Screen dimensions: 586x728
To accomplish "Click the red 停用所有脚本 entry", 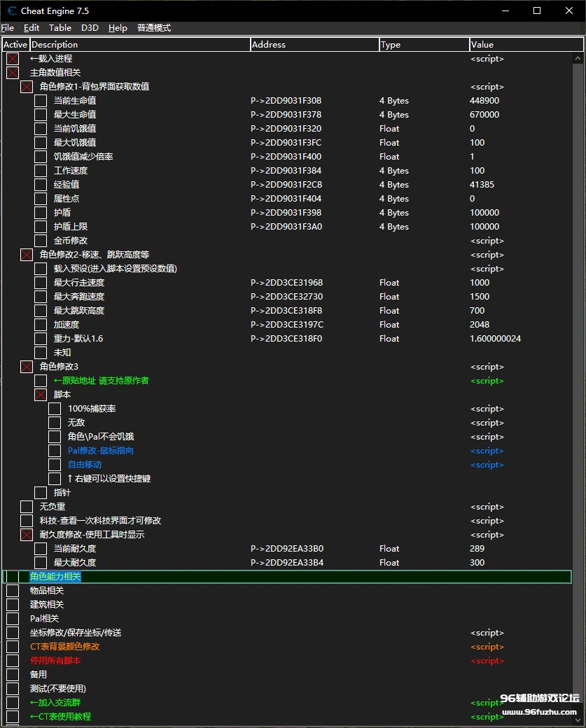I will point(55,661).
